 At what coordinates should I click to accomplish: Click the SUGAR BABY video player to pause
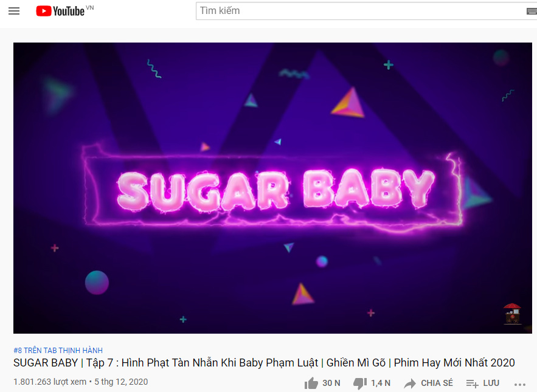pyautogui.click(x=272, y=188)
